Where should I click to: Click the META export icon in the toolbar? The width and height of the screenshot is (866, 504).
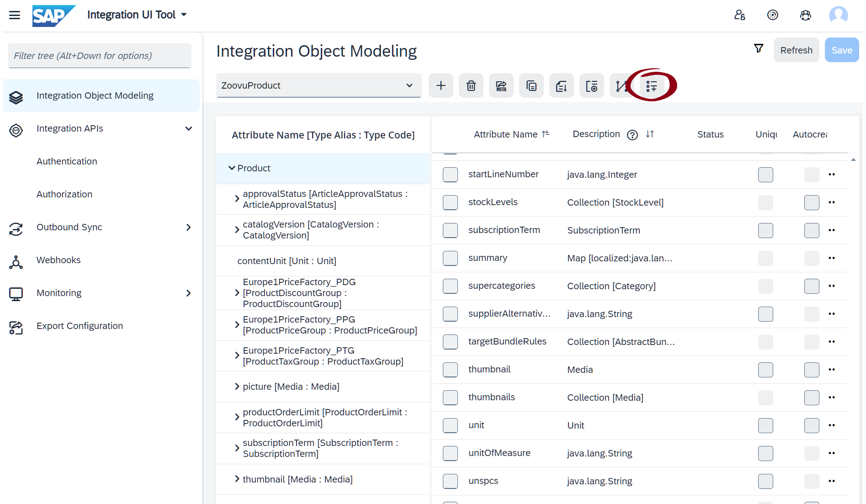coord(501,85)
